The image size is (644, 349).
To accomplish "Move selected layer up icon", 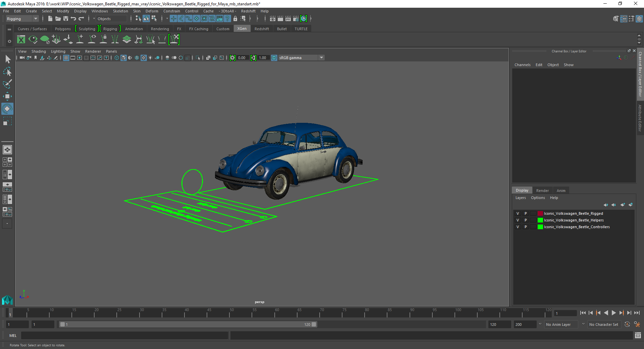I will (606, 205).
